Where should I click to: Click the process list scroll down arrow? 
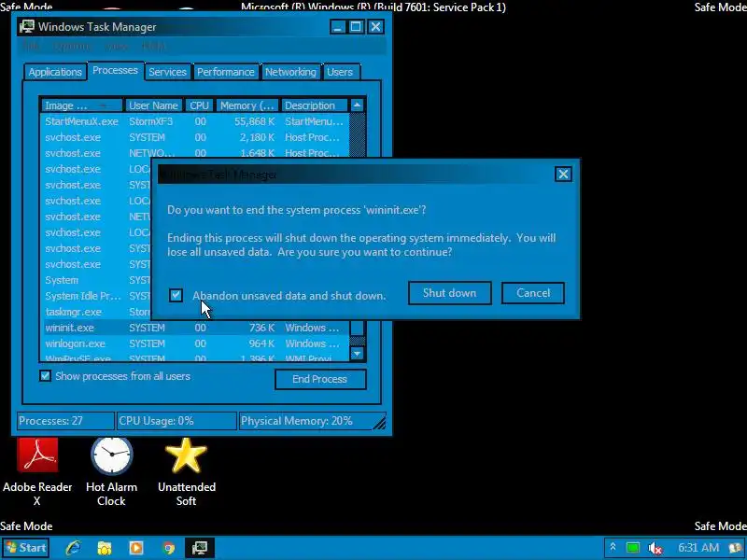(x=357, y=354)
